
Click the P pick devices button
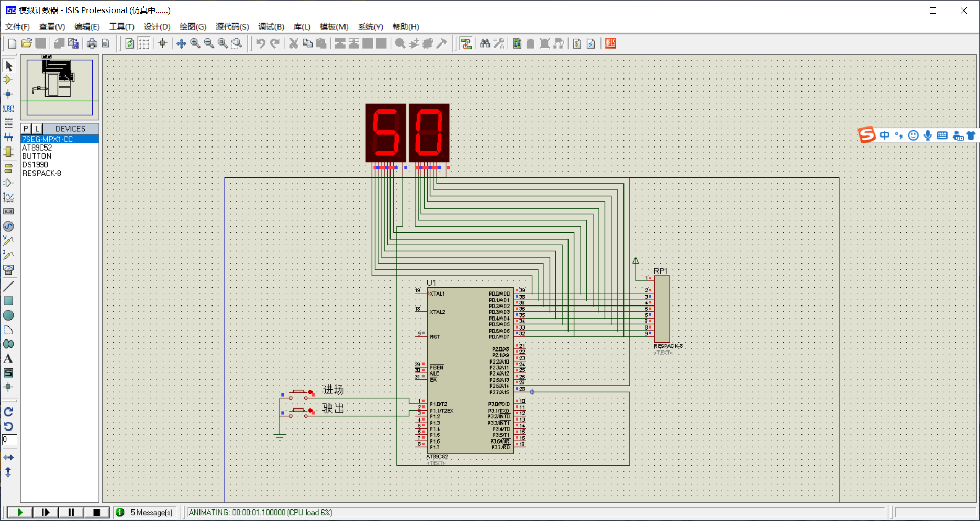tap(26, 129)
